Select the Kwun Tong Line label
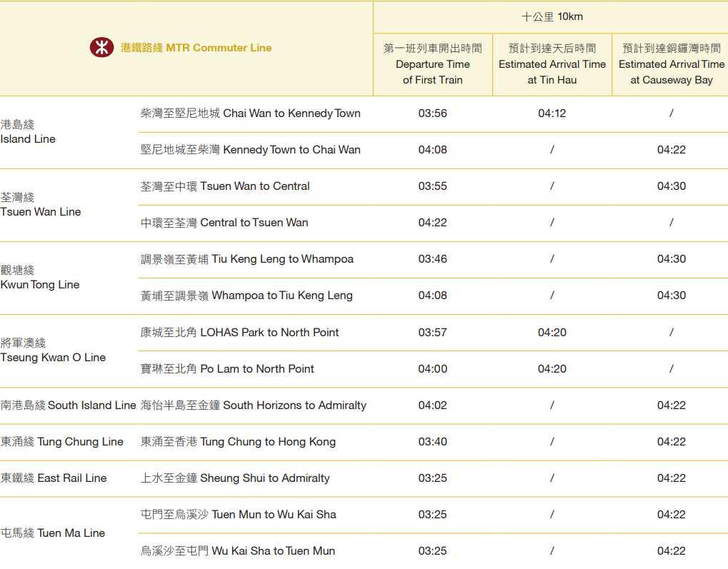 [40, 278]
